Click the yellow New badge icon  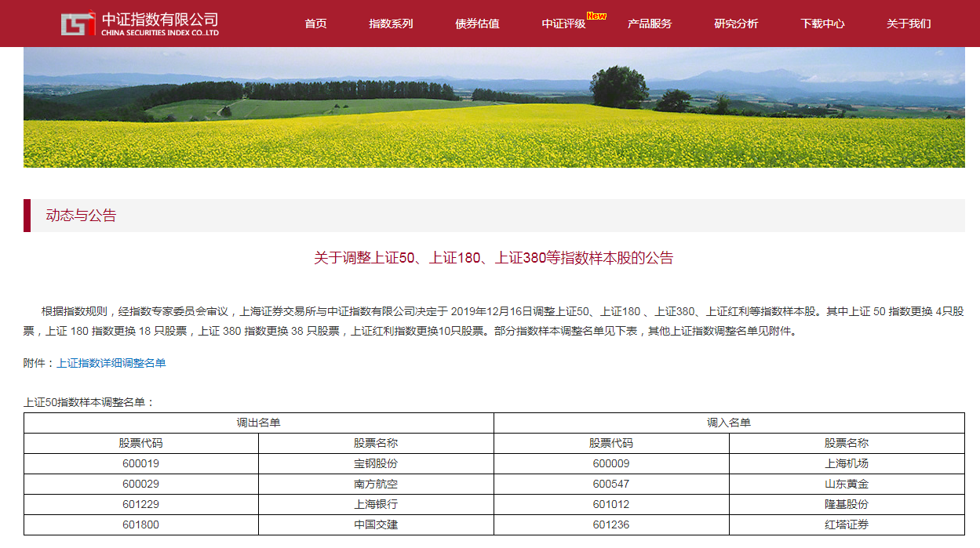point(596,16)
